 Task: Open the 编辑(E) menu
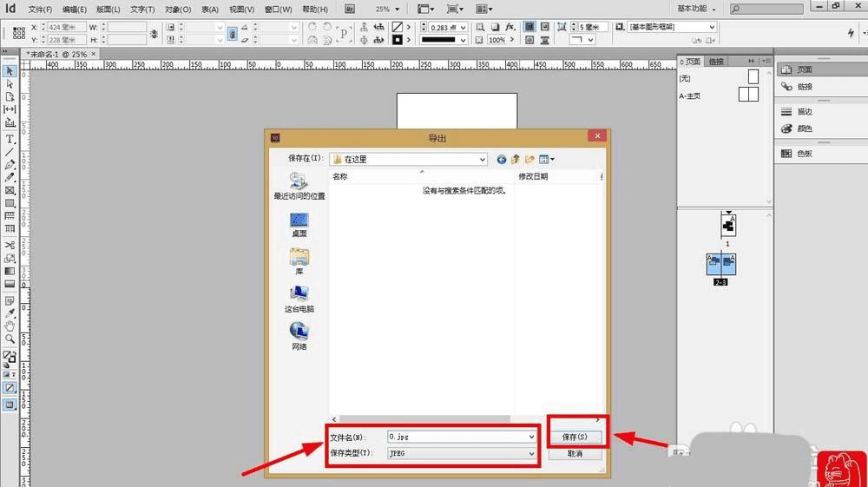74,10
